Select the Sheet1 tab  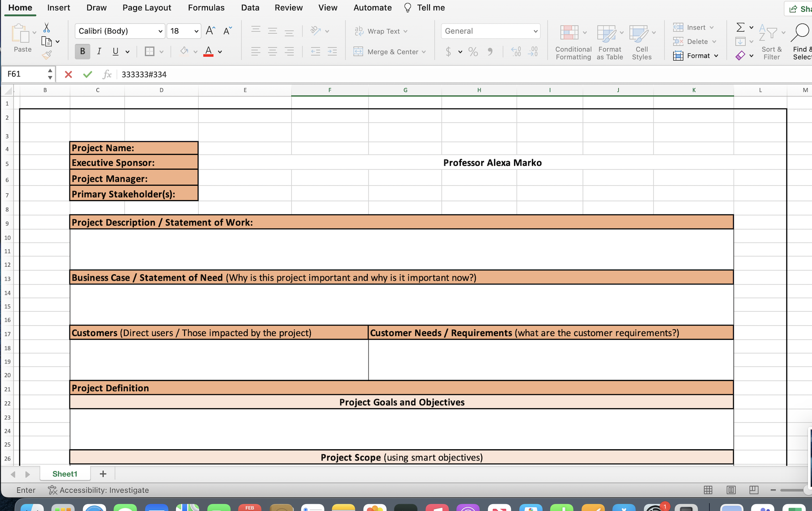coord(65,474)
